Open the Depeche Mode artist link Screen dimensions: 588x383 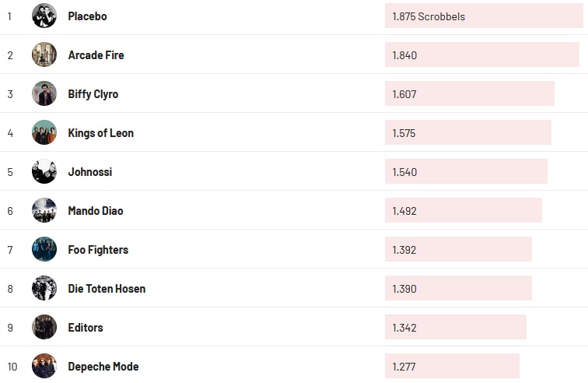(103, 367)
